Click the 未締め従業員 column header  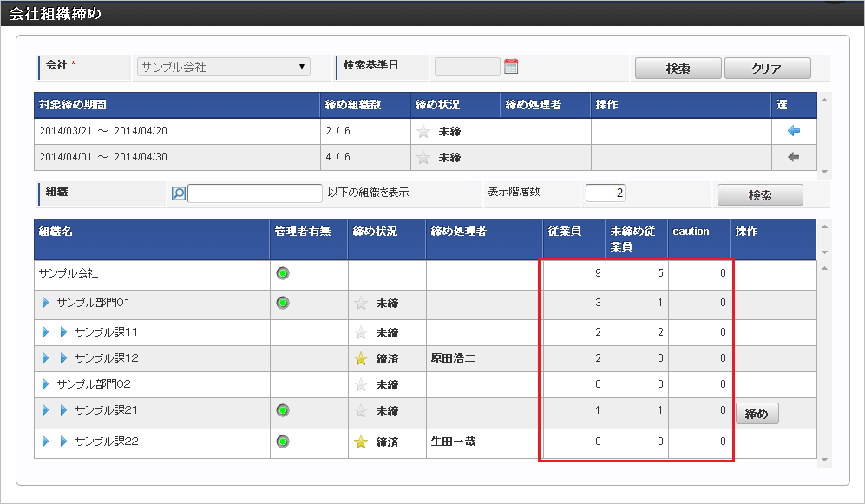point(637,239)
